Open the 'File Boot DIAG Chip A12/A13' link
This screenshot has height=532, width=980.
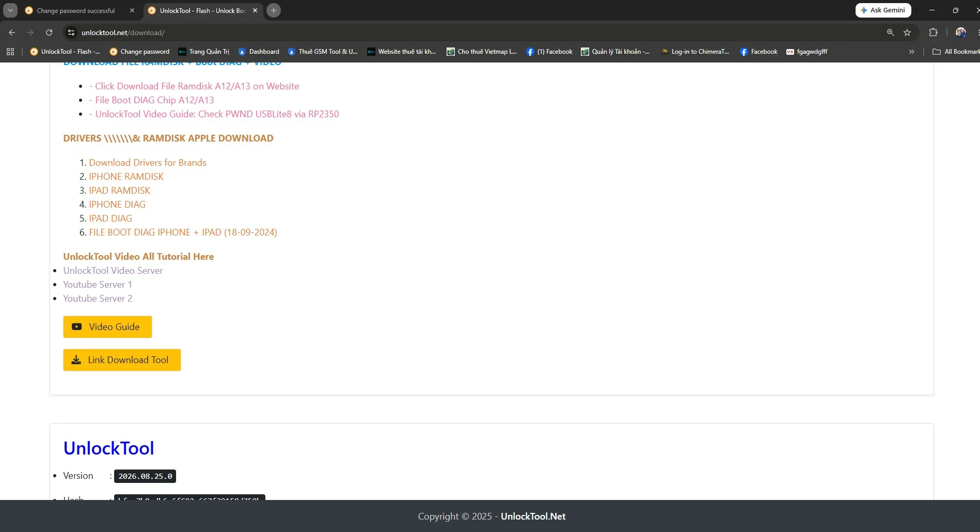tap(151, 100)
